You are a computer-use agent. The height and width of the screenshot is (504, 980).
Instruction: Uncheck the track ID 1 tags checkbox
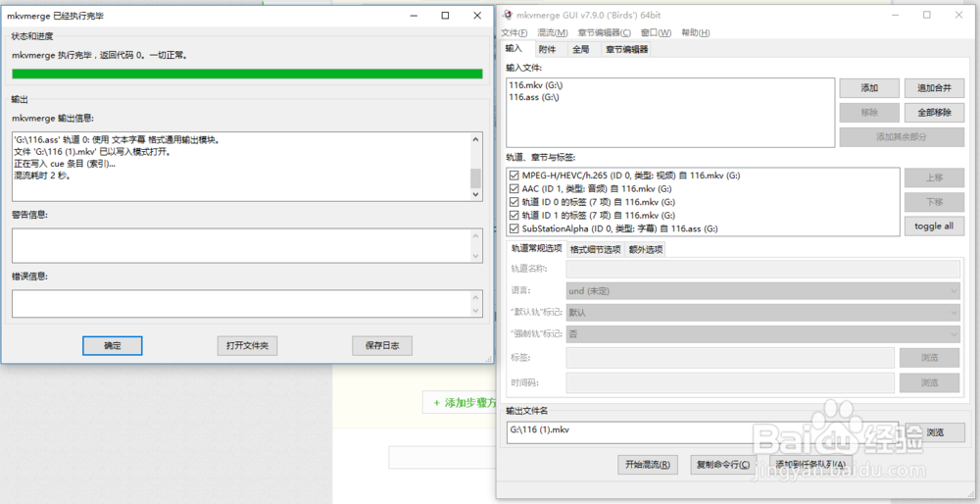coord(514,216)
